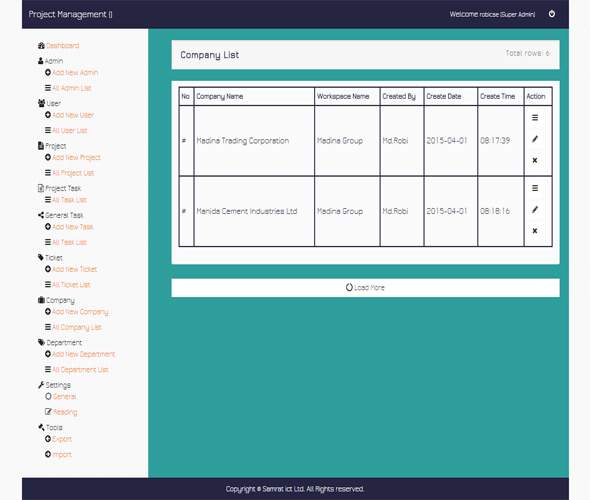
Task: Select the User menu heading
Action: pyautogui.click(x=53, y=103)
